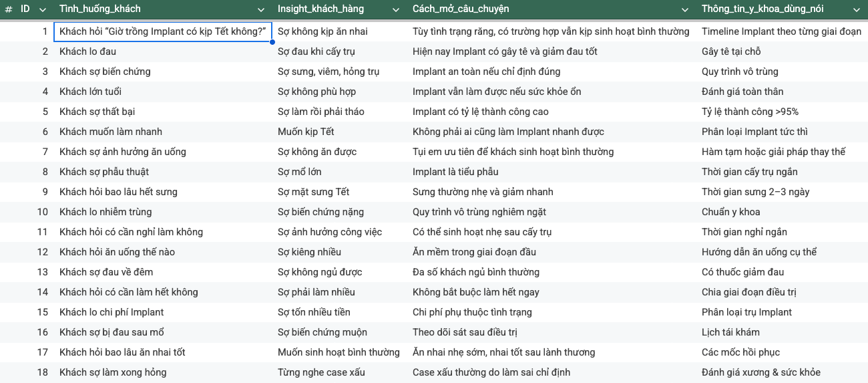The image size is (868, 383).
Task: Select cell "Sưng thường nhẹ và giảm nhanh"
Action: 552,192
